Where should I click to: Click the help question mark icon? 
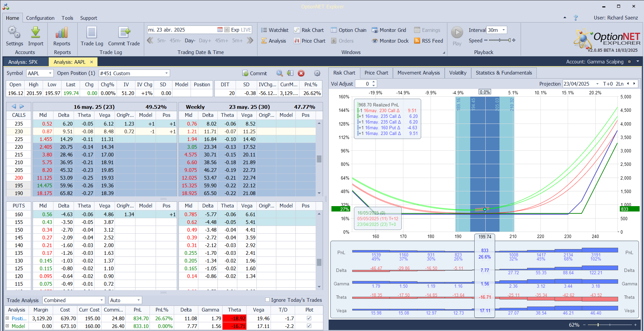[x=576, y=18]
